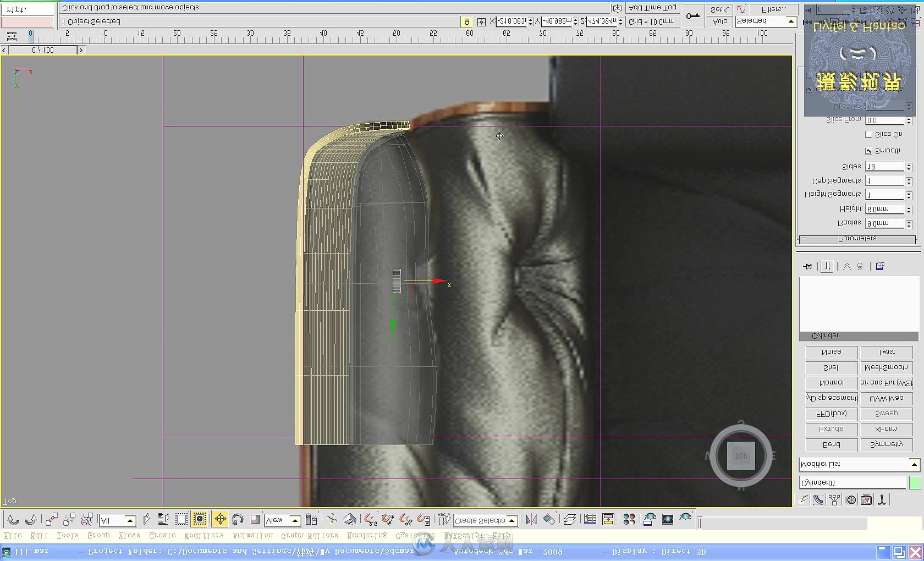Activate the Select and Link tool
Image resolution: width=924 pixels, height=561 pixels.
pos(52,520)
